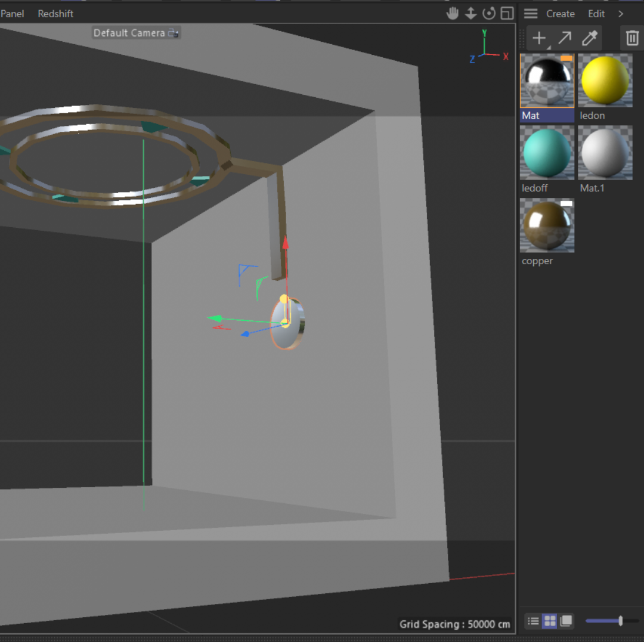Click Edit in the Material Manager
Image resolution: width=644 pixels, height=644 pixels.
[596, 13]
